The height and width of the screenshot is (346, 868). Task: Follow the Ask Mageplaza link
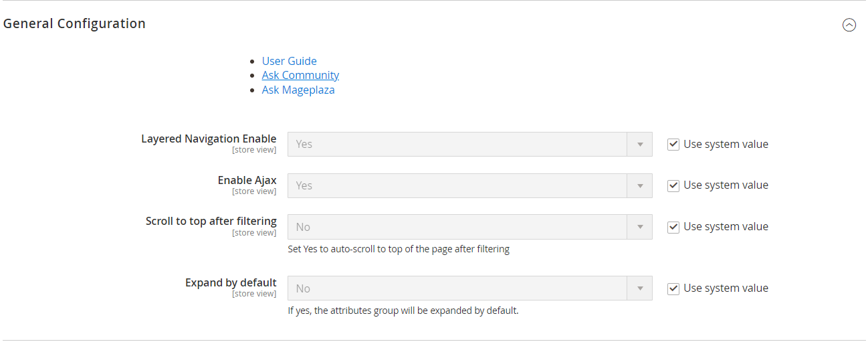click(x=298, y=90)
